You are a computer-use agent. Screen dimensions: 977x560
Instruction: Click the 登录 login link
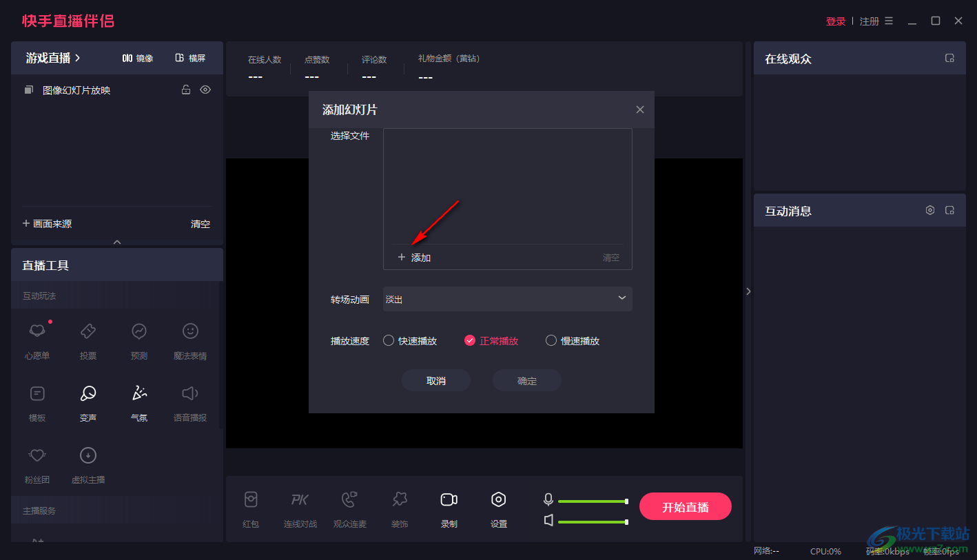[836, 21]
